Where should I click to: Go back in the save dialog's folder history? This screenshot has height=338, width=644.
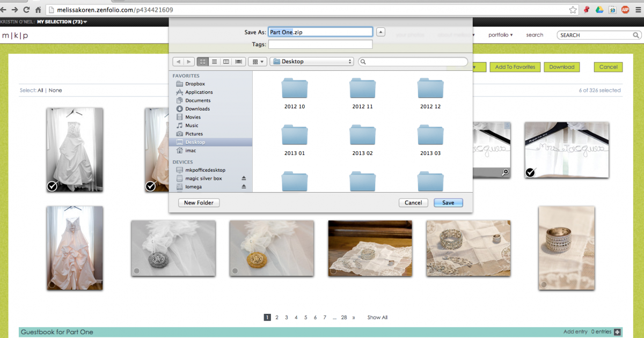point(178,62)
